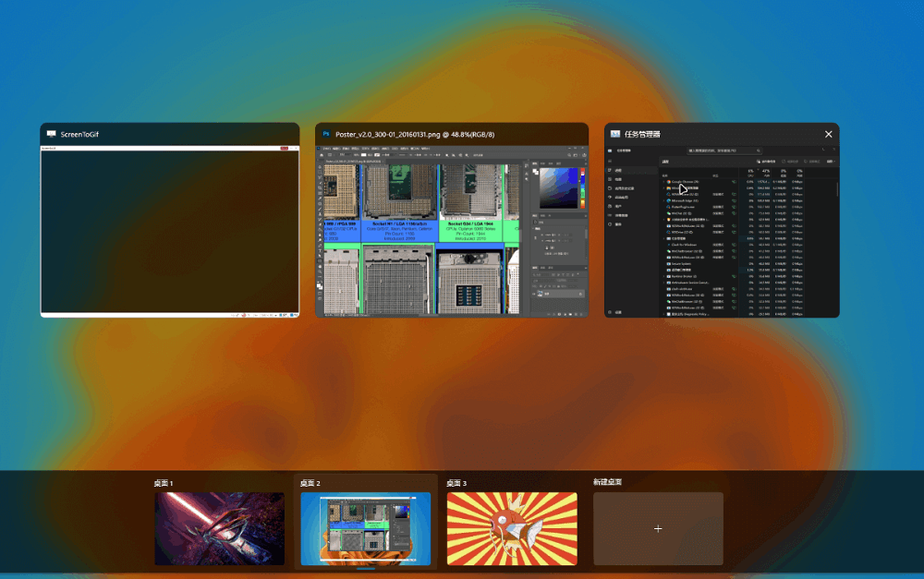Viewport: 924px width, 579px height.
Task: Click the 桌面 1 name label
Action: click(x=164, y=483)
